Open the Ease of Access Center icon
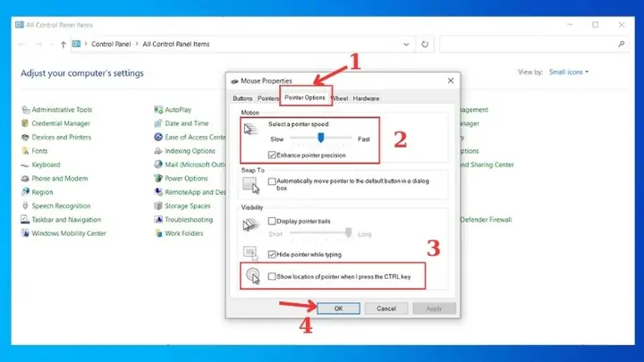The height and width of the screenshot is (362, 644). click(x=158, y=137)
